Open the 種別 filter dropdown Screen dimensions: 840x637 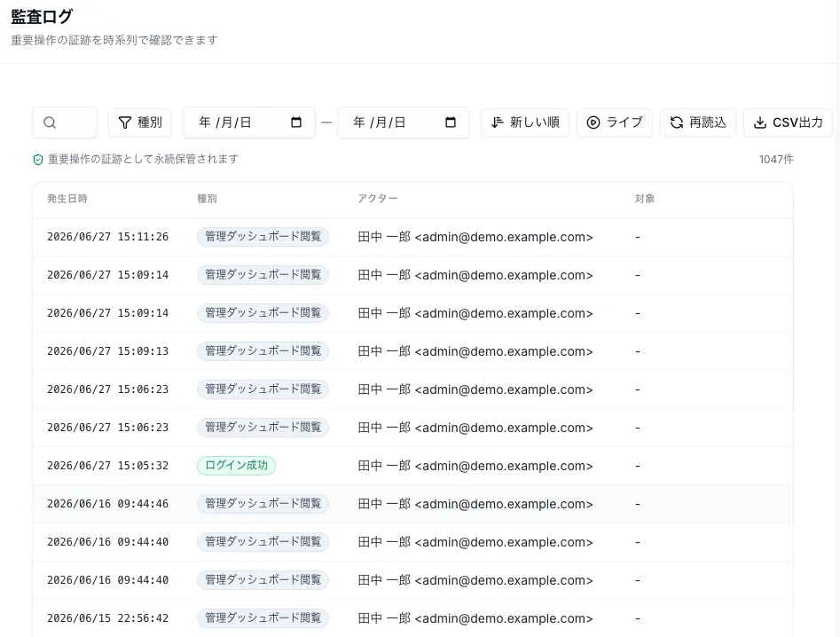pos(140,122)
